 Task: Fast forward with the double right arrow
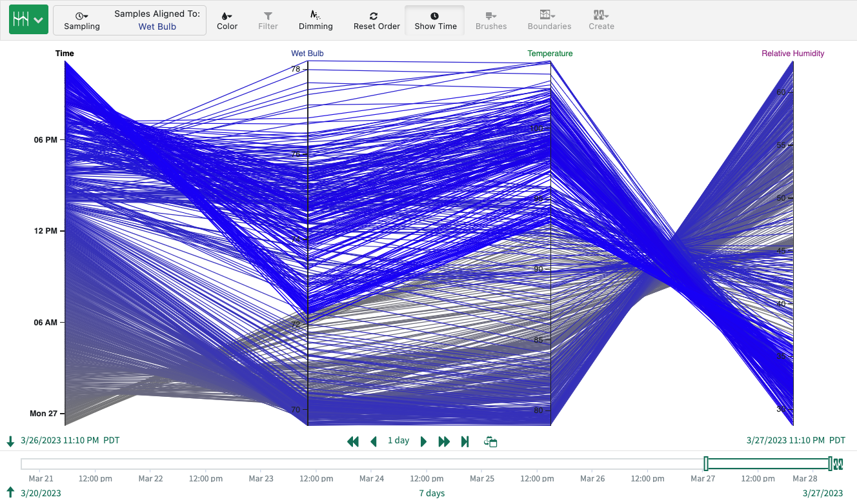tap(444, 441)
